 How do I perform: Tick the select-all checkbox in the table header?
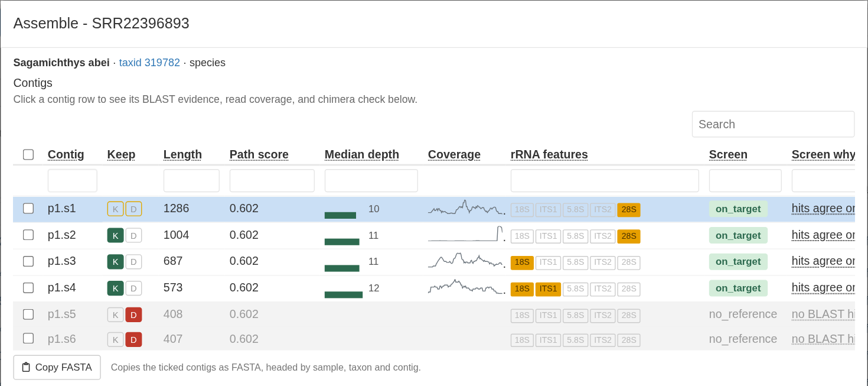click(28, 155)
